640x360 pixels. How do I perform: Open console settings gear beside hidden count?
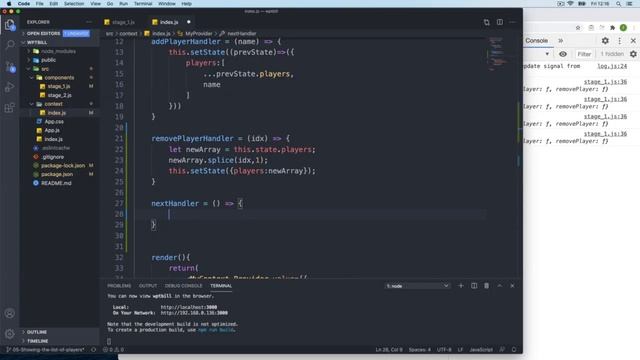633,54
